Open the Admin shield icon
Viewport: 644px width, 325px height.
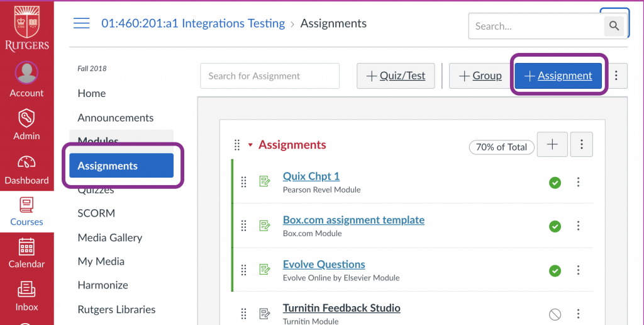(26, 118)
